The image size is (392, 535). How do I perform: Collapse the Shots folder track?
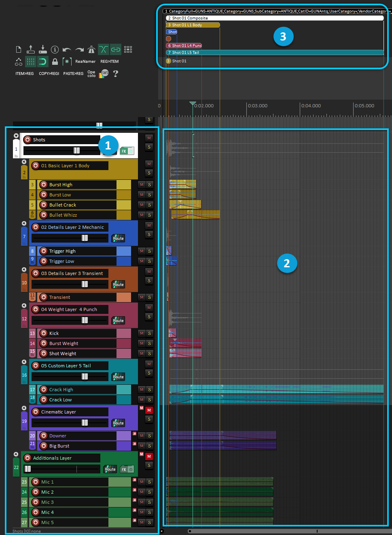tap(16, 136)
